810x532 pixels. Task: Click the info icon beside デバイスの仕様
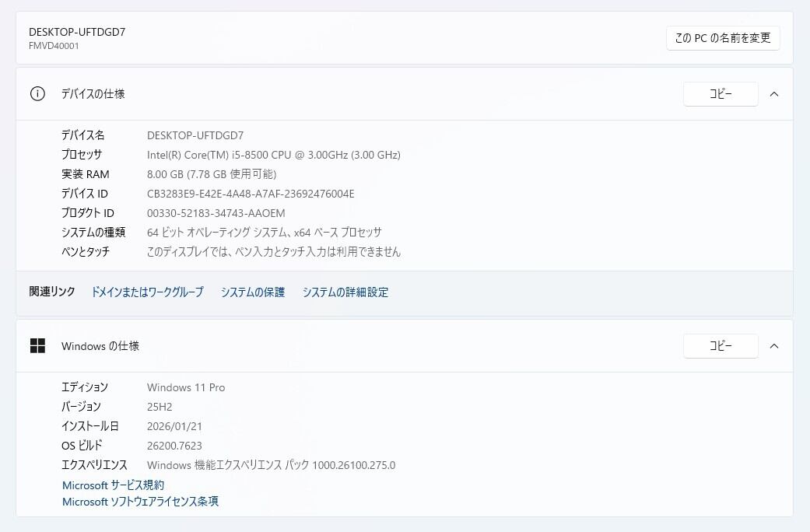click(37, 94)
